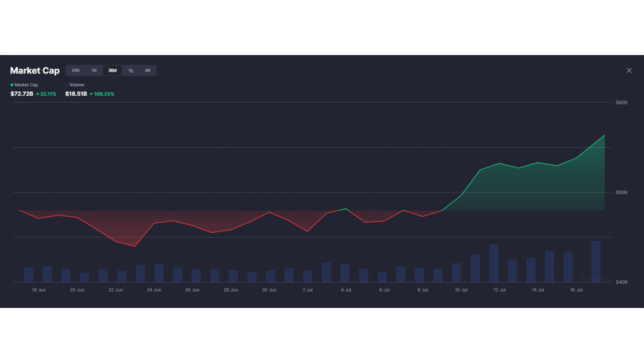Click the 10 Jul date axis label
Image resolution: width=644 pixels, height=363 pixels.
(x=461, y=290)
